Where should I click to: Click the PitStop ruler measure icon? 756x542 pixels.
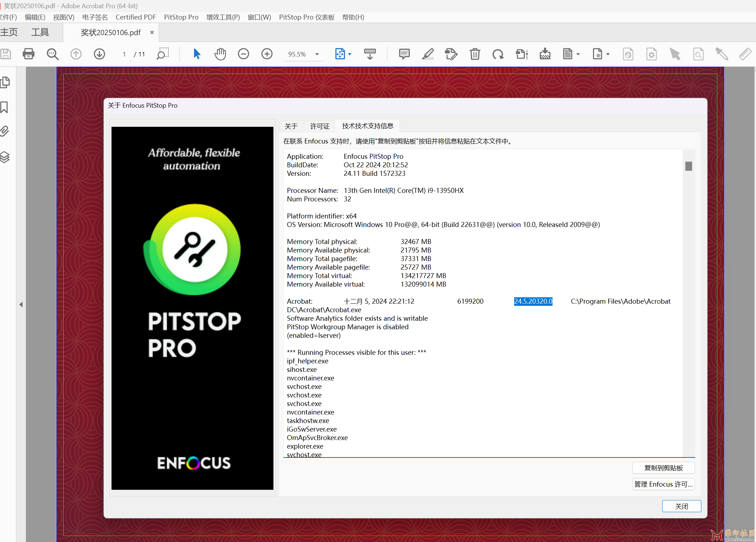pyautogui.click(x=745, y=54)
